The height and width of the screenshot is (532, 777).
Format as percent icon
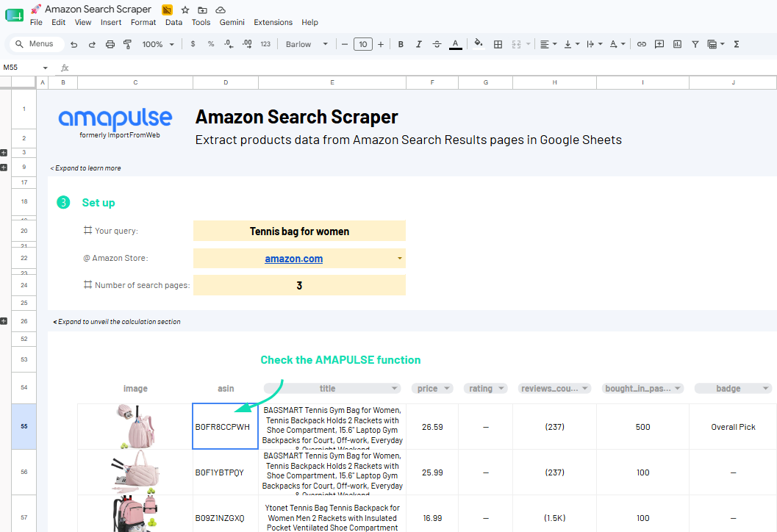[210, 44]
